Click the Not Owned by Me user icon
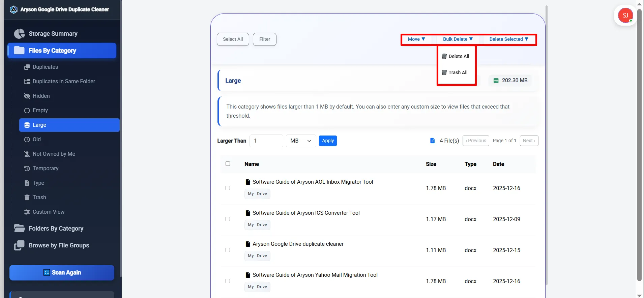Image resolution: width=644 pixels, height=298 pixels. [27, 154]
